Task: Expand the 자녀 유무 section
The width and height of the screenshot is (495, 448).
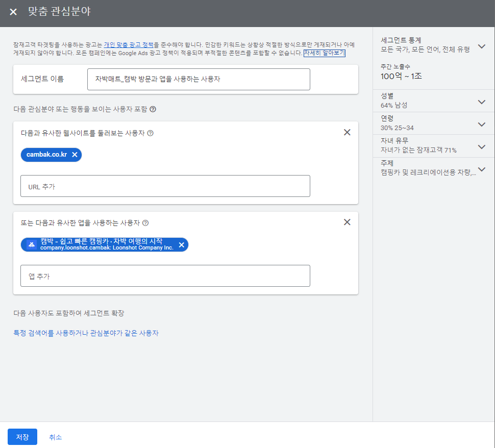Action: [x=481, y=147]
